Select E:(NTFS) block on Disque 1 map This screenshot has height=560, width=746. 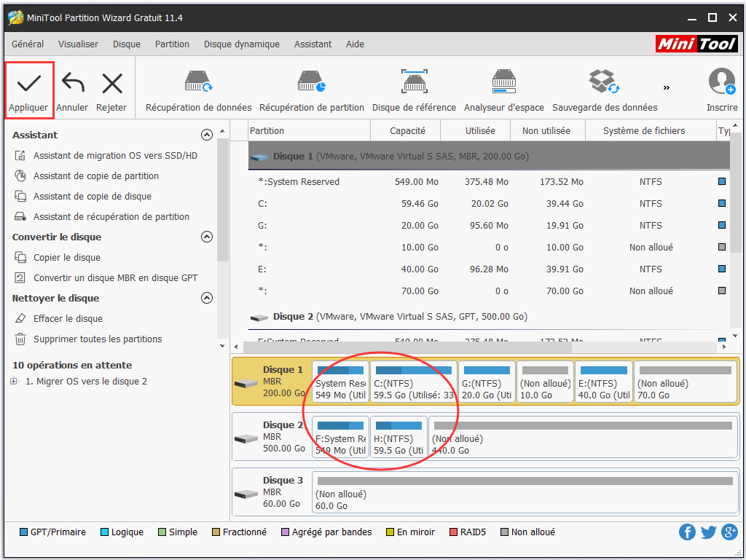coord(604,382)
